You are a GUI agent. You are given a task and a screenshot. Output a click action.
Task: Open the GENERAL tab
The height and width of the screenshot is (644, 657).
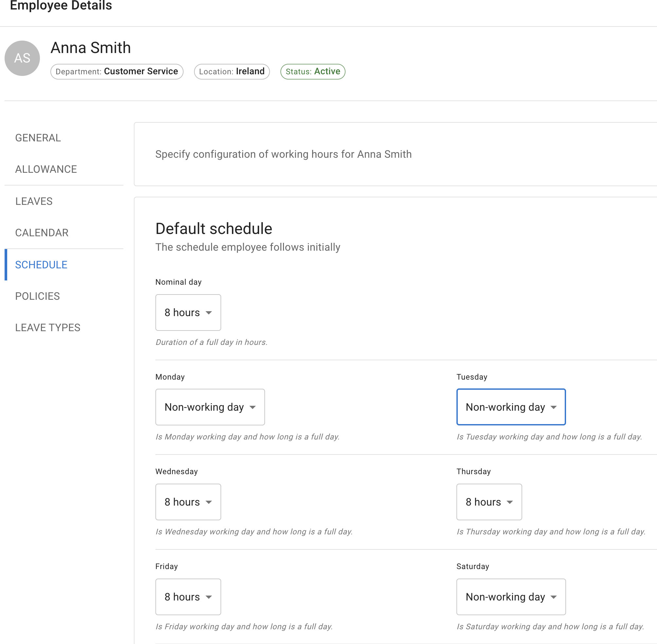(38, 138)
